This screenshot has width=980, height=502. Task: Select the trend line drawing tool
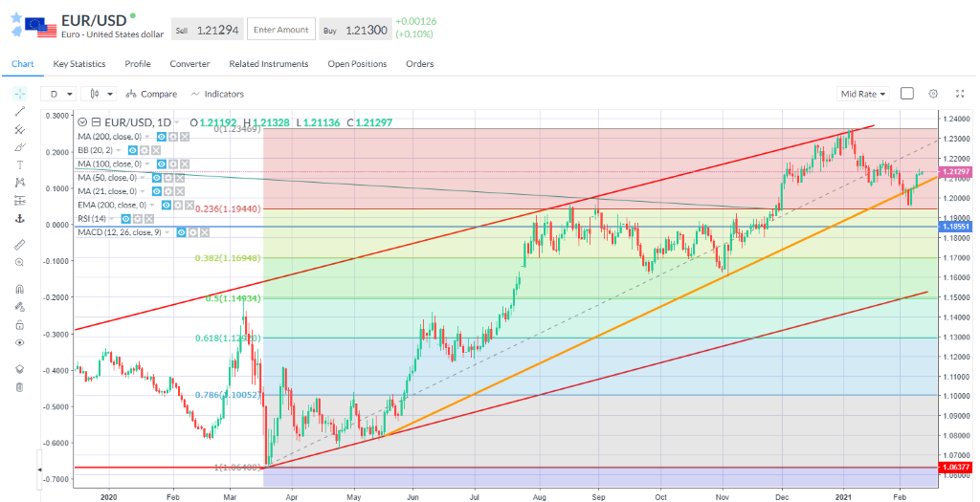[19, 112]
